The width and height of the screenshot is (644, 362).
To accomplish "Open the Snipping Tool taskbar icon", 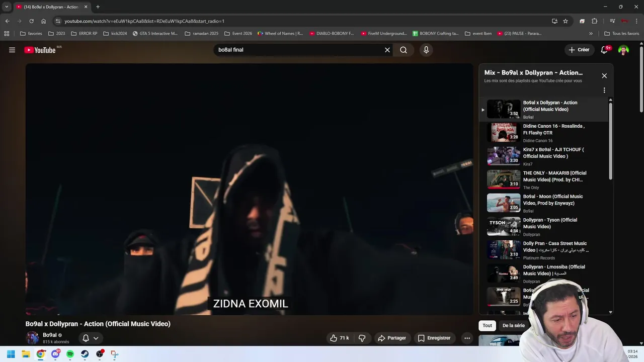I will coord(114,354).
